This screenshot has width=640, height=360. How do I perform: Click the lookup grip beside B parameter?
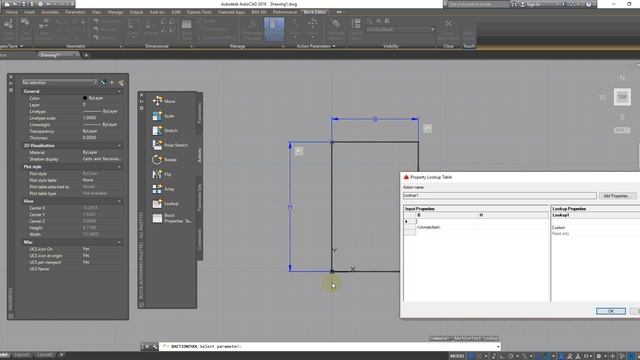427,129
